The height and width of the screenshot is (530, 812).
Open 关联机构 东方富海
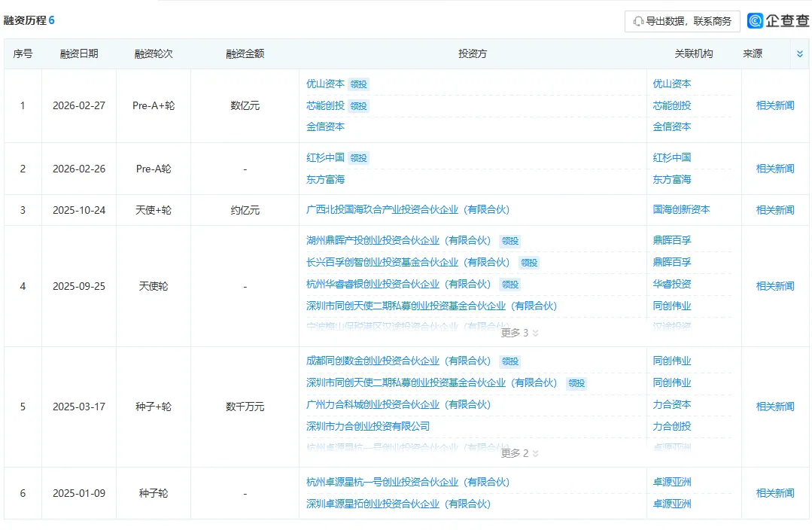pos(672,180)
